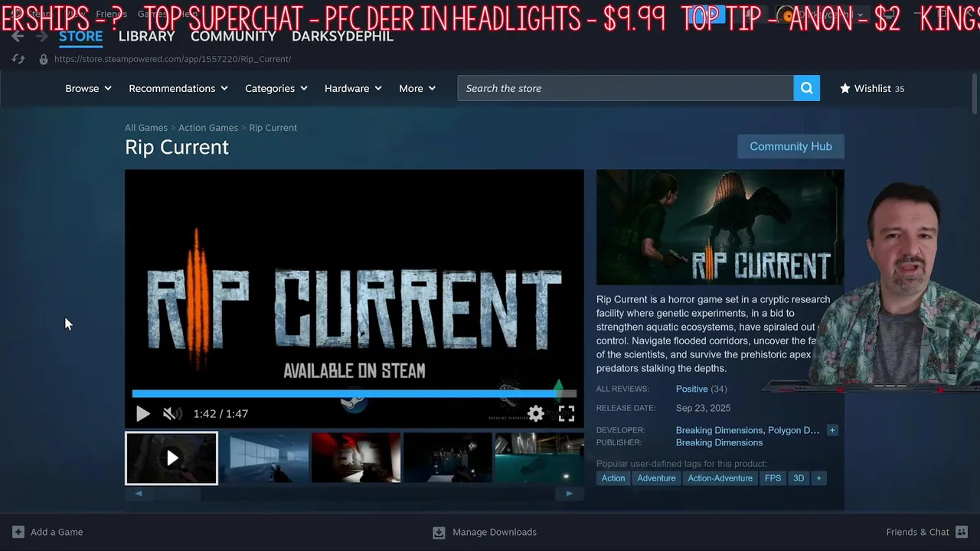Screen dimensions: 980x551
Task: Click the store URL address bar
Action: coord(172,59)
